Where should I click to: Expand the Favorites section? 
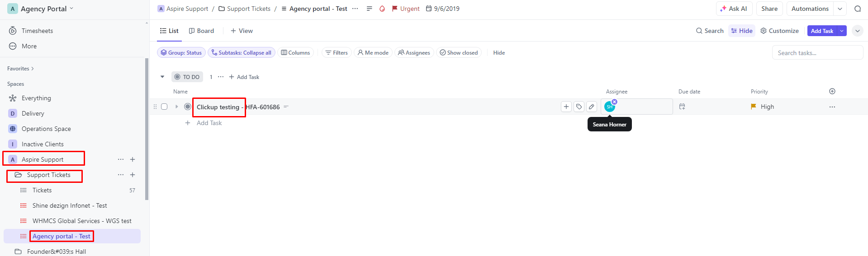(20, 69)
